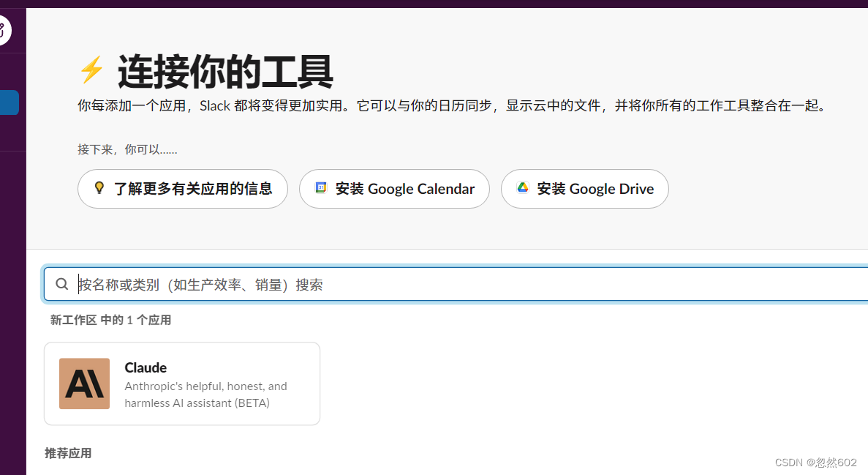Click the Claude AI logo thumbnail
The width and height of the screenshot is (868, 475).
[85, 384]
